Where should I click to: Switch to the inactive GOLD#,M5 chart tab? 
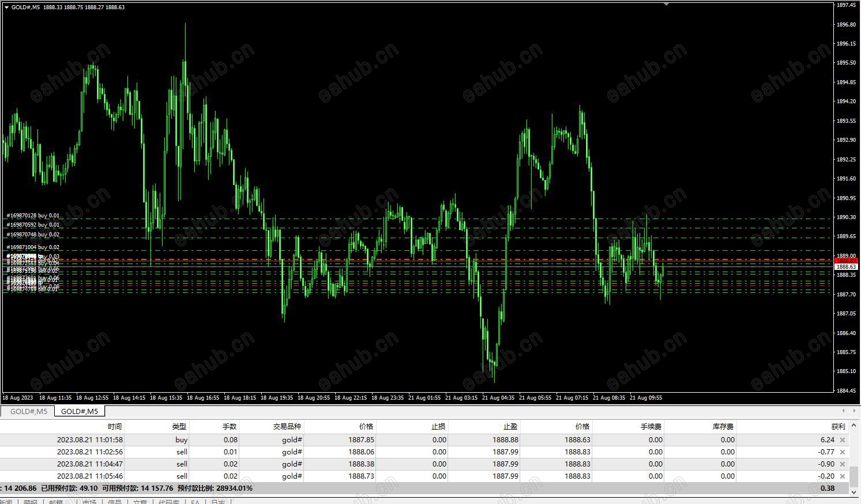click(29, 412)
